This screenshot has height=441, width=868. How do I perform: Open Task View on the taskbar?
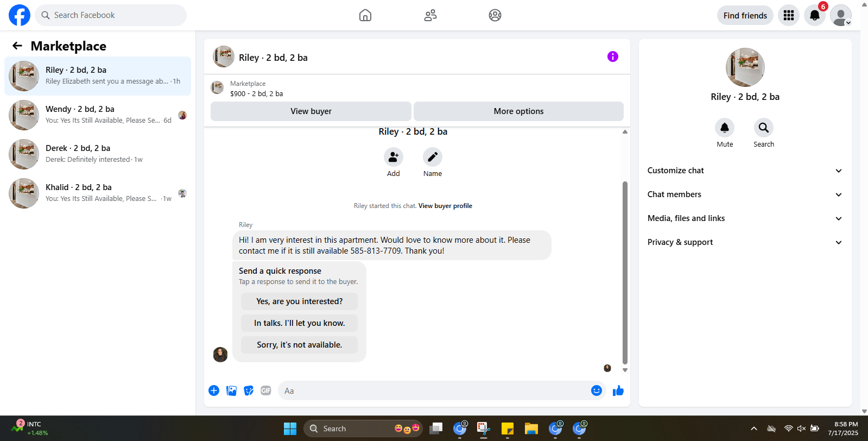(436, 429)
